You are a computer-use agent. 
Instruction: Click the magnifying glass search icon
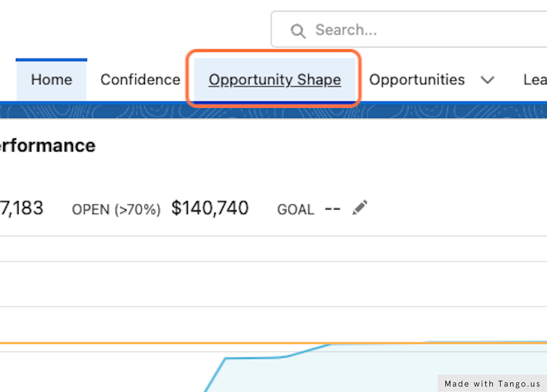tap(298, 31)
